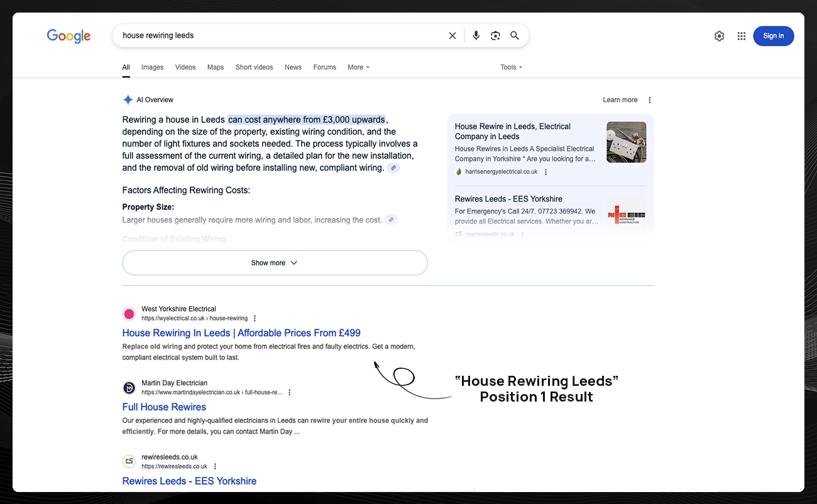Viewport: 817px width, 504px height.
Task: Click three-dot menu beside wyelectrical.co.uk URL
Action: [x=255, y=319]
